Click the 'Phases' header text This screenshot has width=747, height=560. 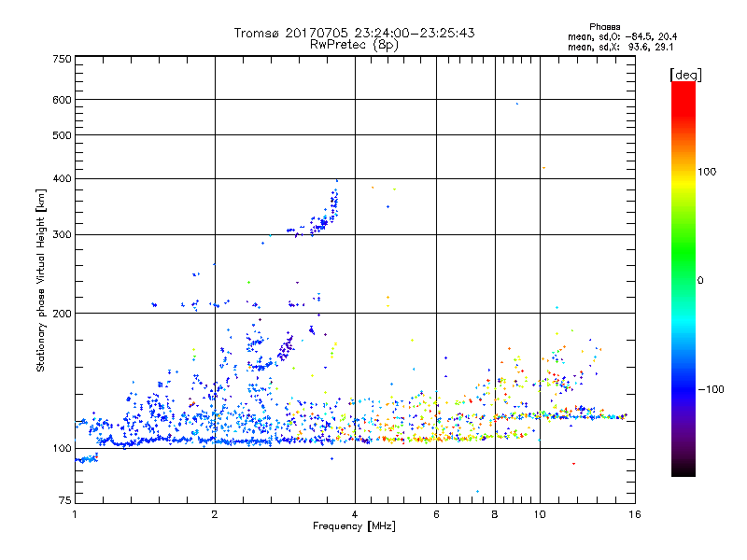click(604, 27)
